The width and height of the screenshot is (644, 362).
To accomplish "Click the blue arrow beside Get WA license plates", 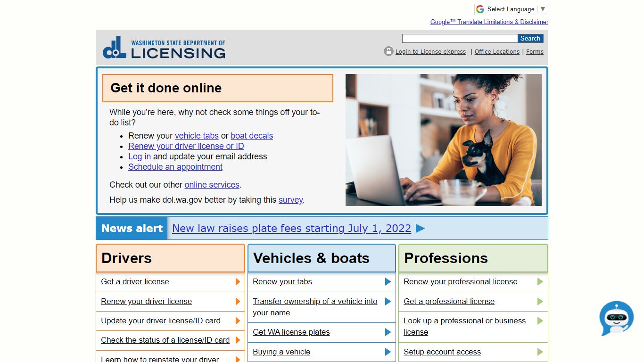I will click(x=388, y=332).
